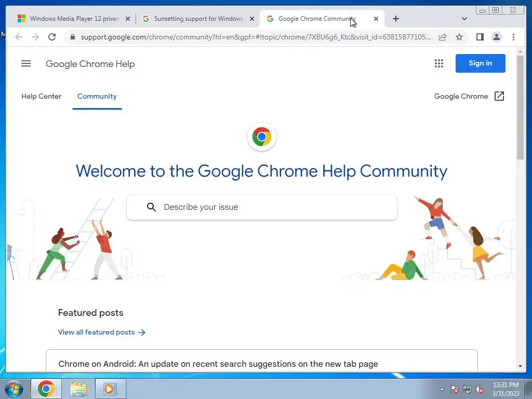Open the Google apps grid
532x399 pixels.
point(438,63)
